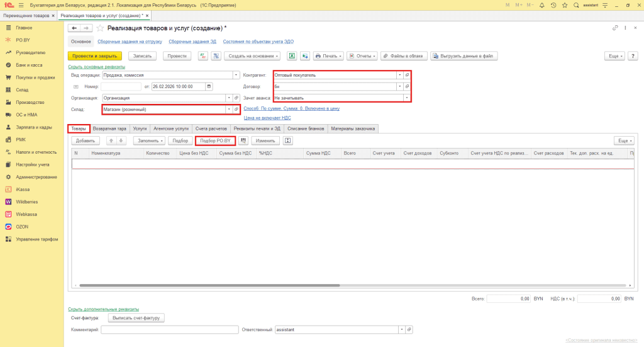The width and height of the screenshot is (644, 347).
Task: Expand the Контрагент dropdown list
Action: point(399,75)
